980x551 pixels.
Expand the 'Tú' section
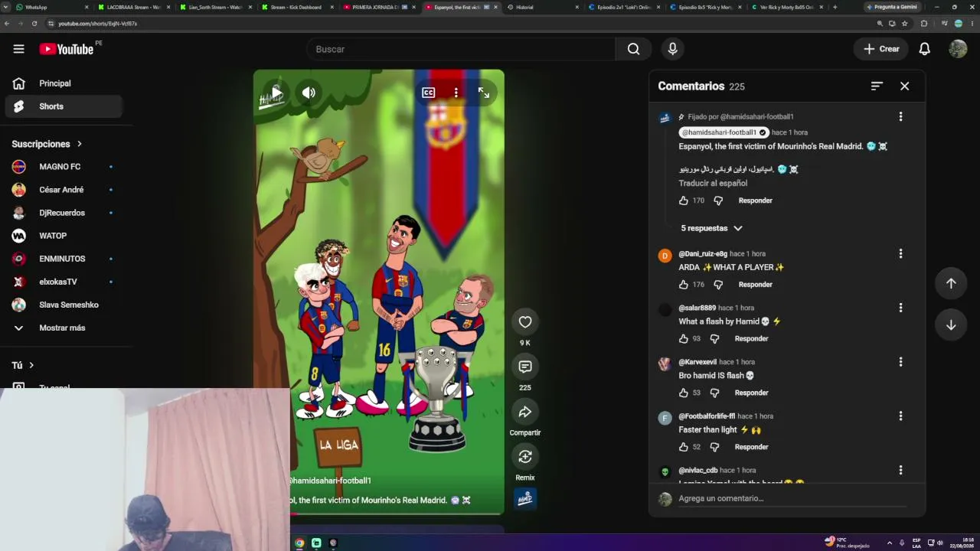(x=23, y=366)
